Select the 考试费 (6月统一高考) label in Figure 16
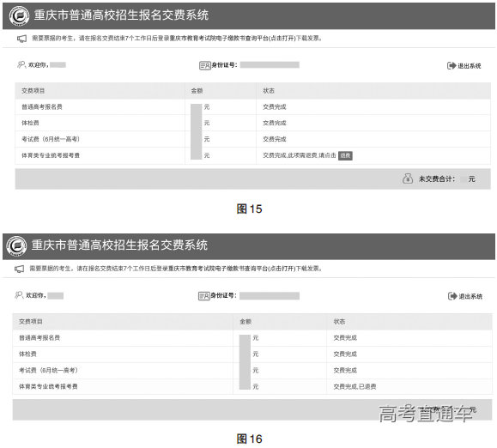497x448 pixels. click(x=48, y=370)
